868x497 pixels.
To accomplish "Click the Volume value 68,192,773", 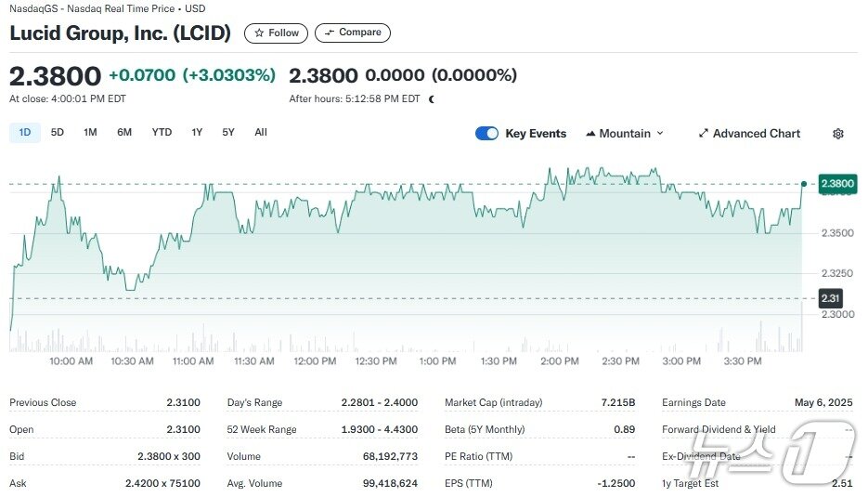I will [x=390, y=456].
